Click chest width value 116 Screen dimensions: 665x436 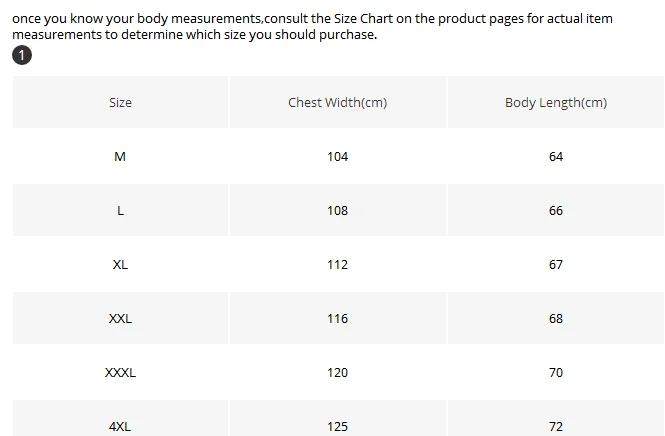pos(338,319)
